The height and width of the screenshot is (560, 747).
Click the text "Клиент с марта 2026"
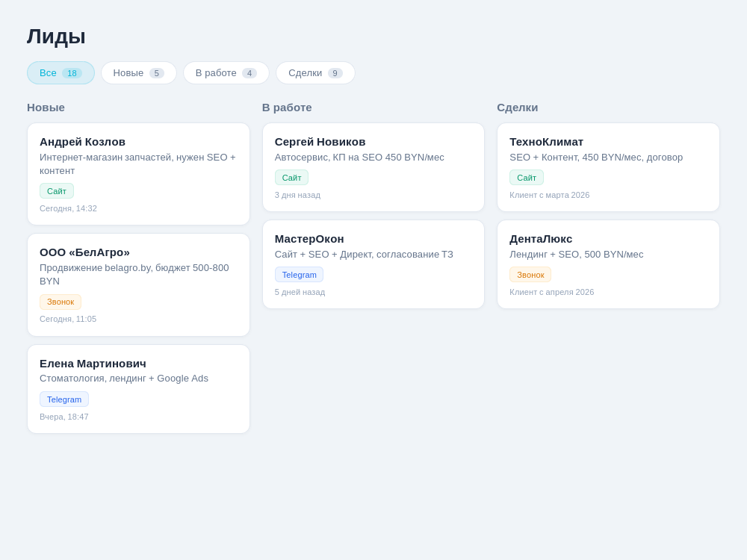[x=550, y=195]
